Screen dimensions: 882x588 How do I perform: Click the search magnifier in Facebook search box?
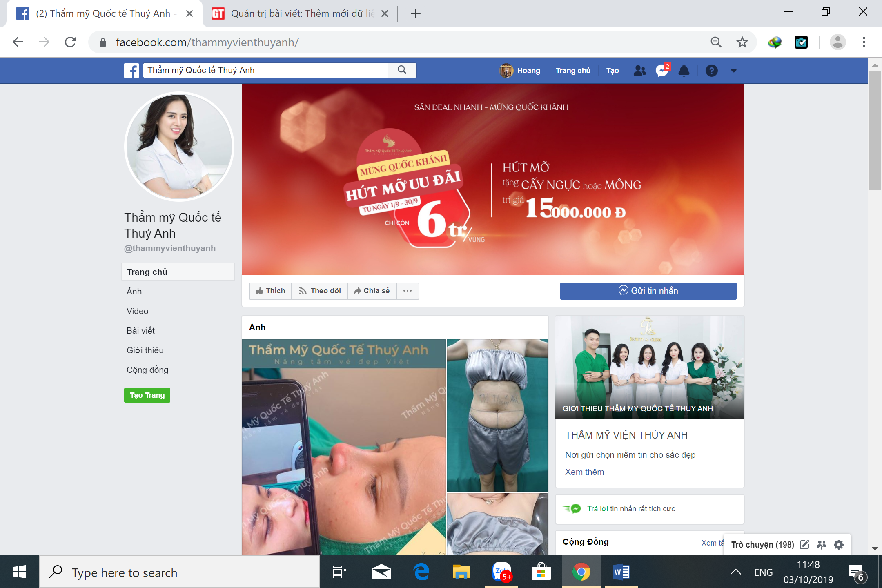[x=402, y=70]
